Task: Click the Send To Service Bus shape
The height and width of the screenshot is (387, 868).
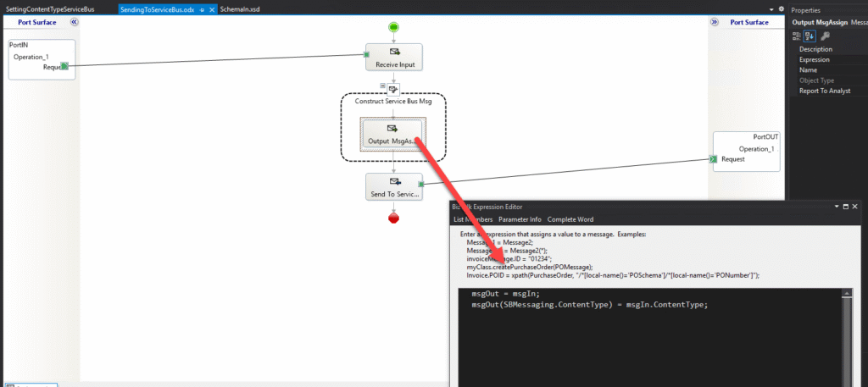Action: [x=393, y=187]
